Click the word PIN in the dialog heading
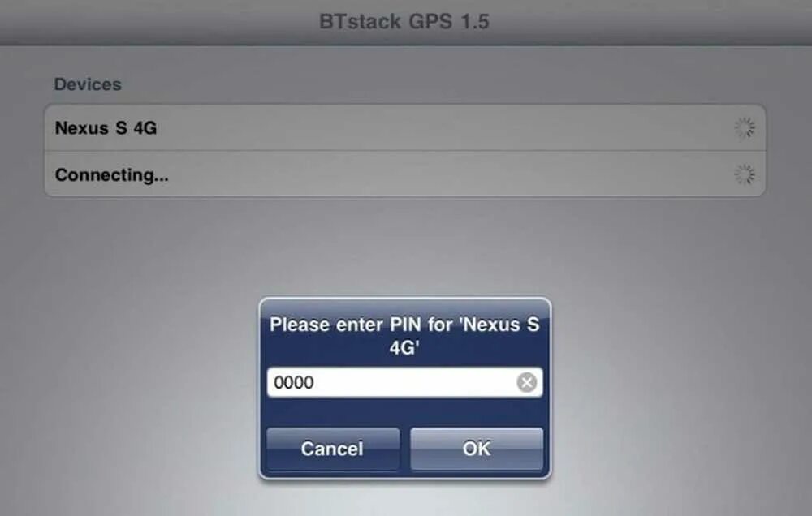The image size is (812, 516). [x=411, y=325]
